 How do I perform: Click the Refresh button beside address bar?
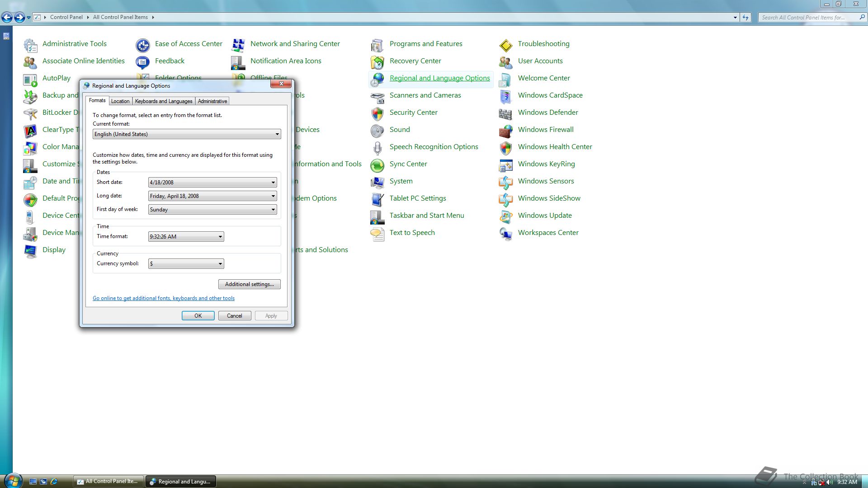745,18
